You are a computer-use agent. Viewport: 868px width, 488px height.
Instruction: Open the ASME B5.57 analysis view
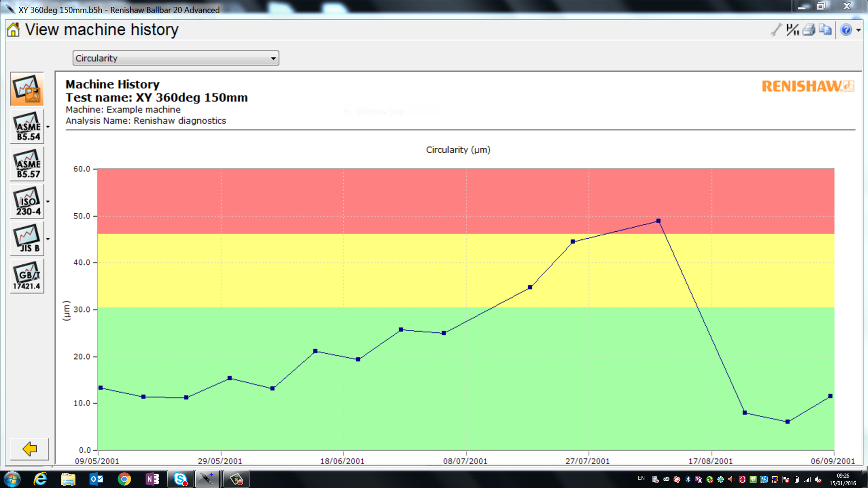coord(27,164)
